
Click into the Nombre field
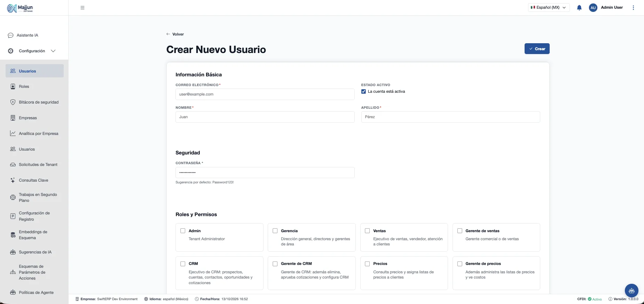(x=265, y=117)
